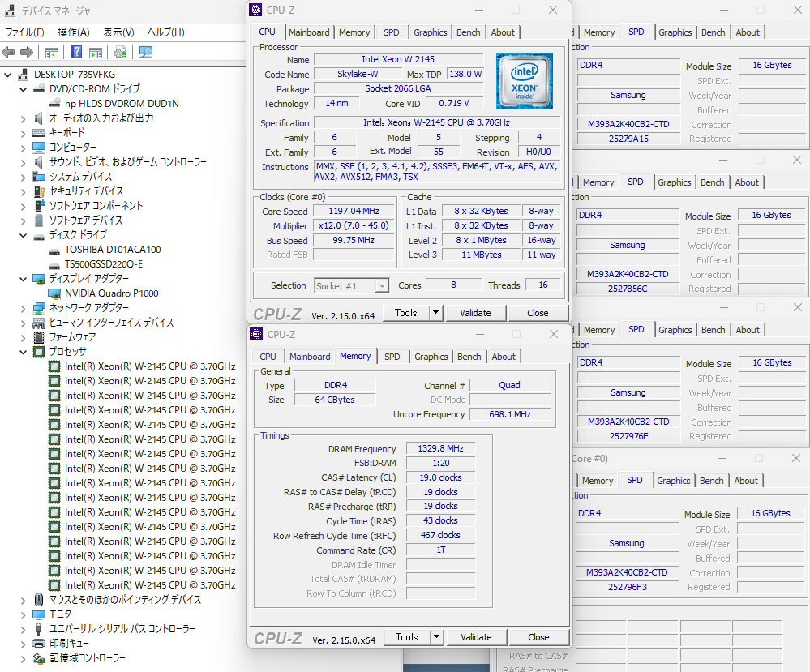
Task: Click the update driver software toolbar icon
Action: 121,52
